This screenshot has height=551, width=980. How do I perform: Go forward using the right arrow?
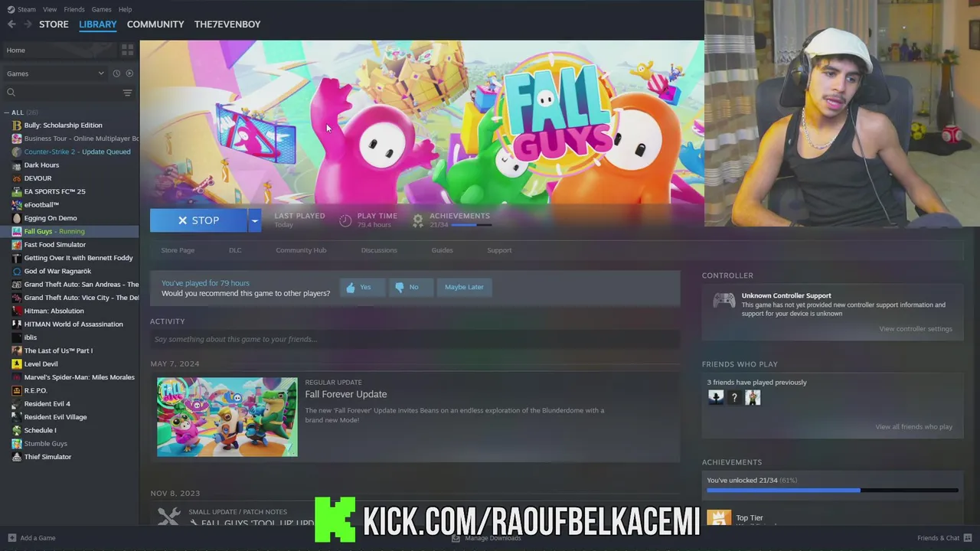28,24
